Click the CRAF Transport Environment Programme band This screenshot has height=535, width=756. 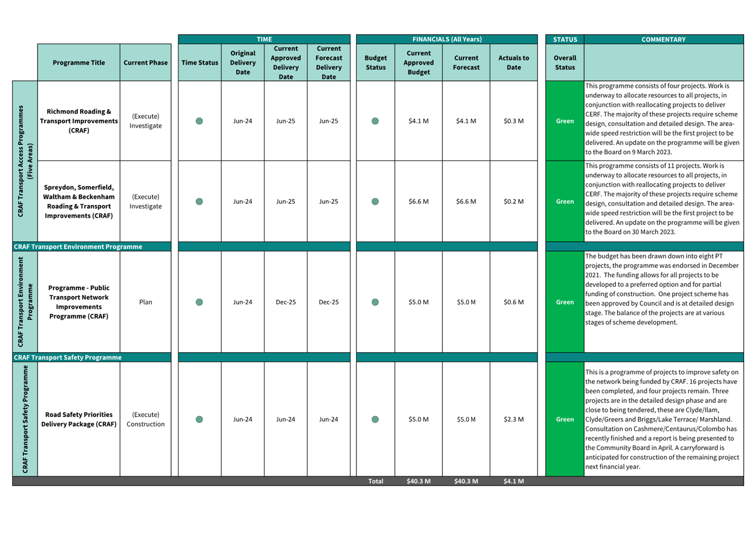(x=92, y=247)
